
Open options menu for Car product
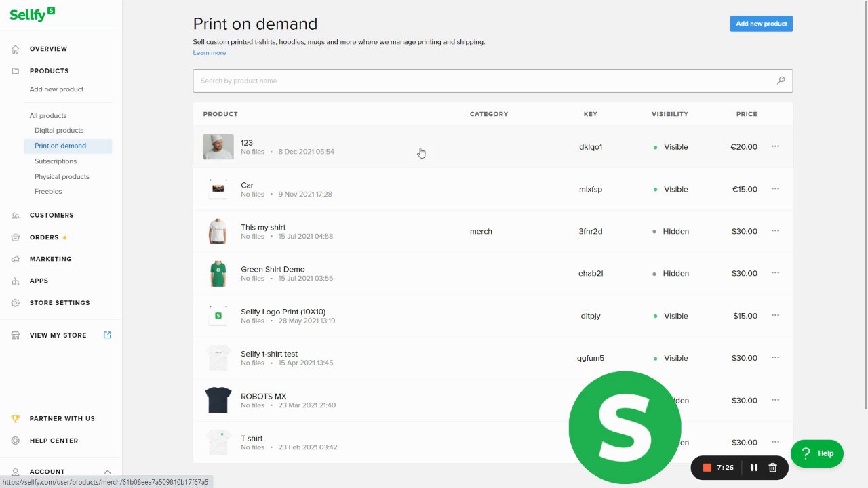point(776,188)
